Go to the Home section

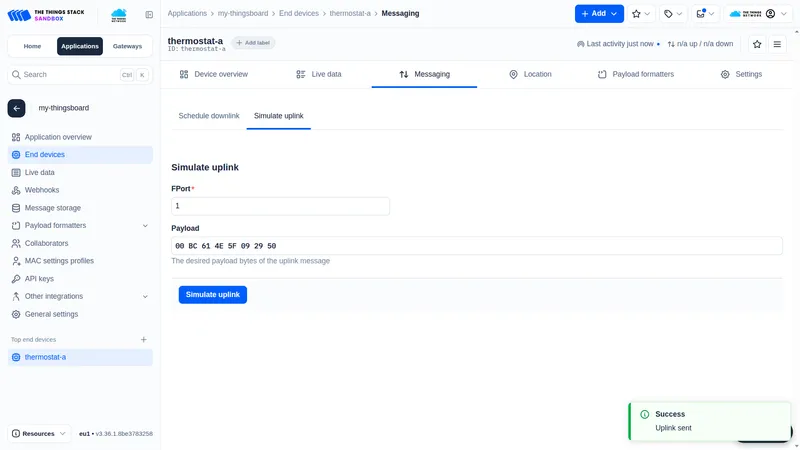[32, 46]
